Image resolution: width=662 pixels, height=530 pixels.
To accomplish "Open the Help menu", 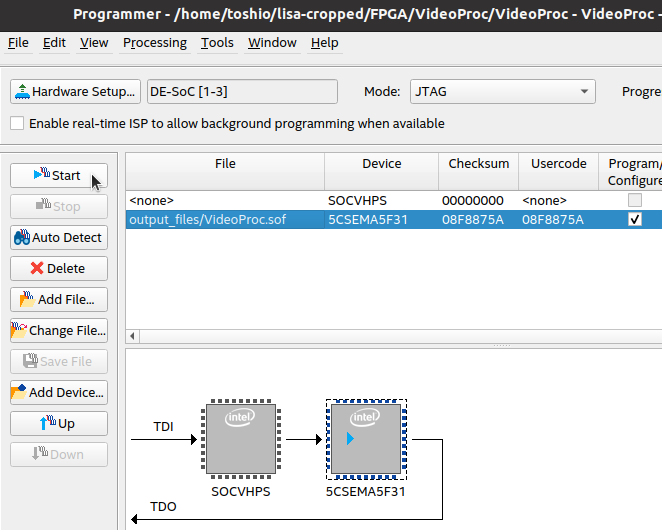I will (325, 43).
